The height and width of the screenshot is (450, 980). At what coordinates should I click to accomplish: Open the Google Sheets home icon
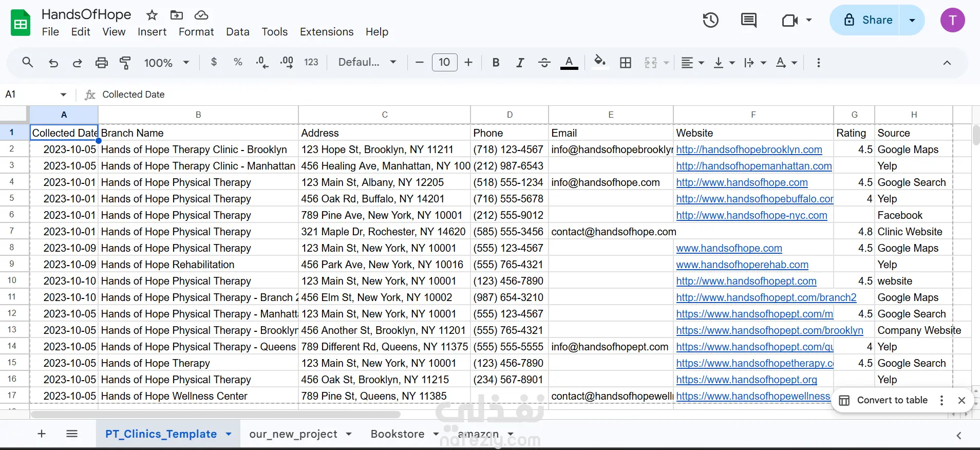[21, 23]
